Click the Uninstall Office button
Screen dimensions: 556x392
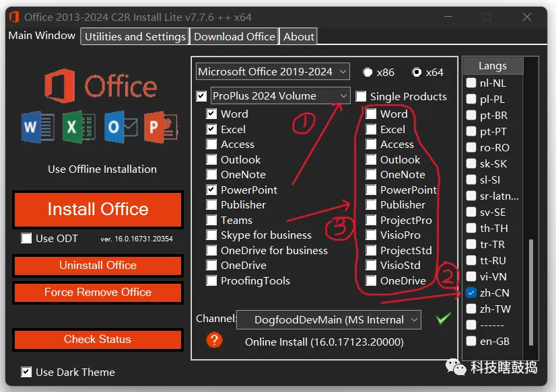tap(98, 265)
